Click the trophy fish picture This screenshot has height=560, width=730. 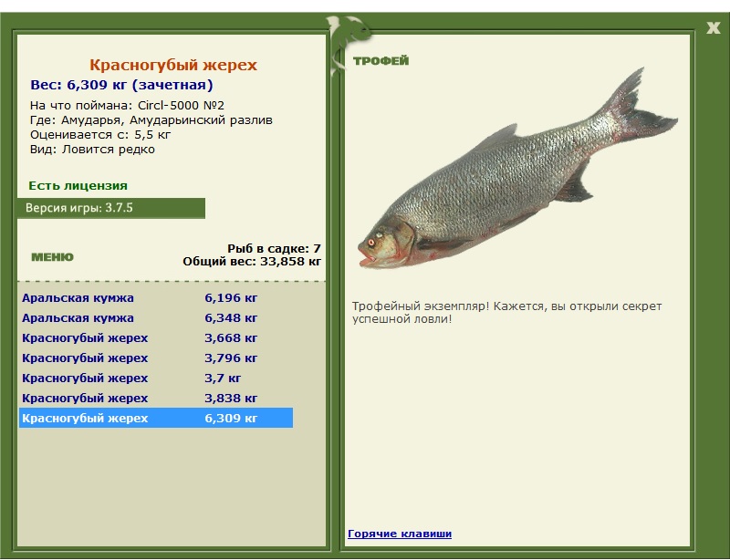pos(516,170)
